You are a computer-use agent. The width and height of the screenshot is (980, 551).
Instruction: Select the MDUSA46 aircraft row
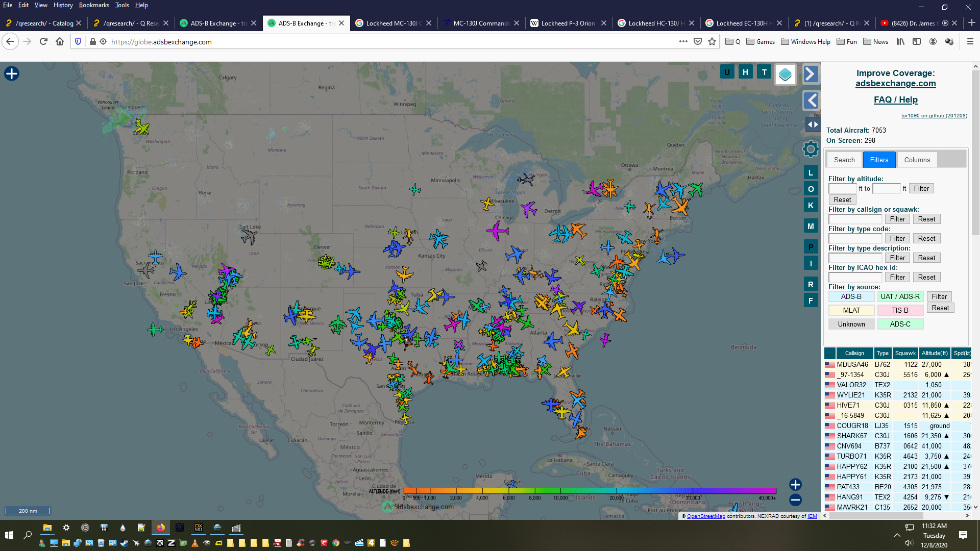pos(897,365)
